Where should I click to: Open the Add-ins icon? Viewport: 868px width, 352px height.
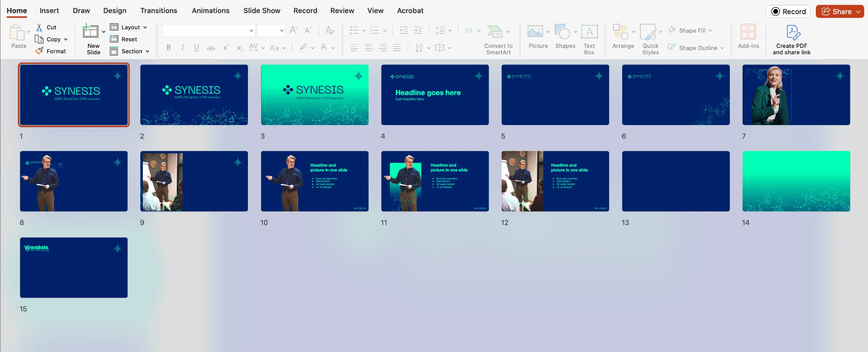point(748,32)
